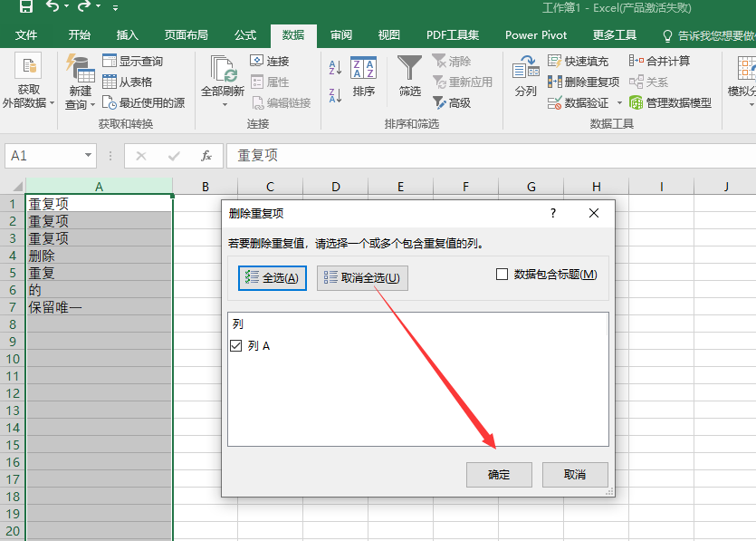Click the Refresh All icon
This screenshot has height=541, width=756.
tap(222, 71)
